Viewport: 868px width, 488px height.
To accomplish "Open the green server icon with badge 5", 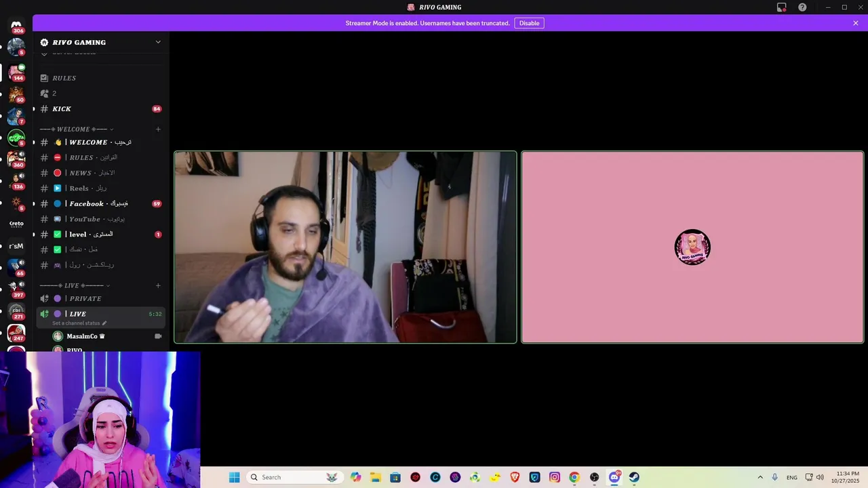I will pos(16,138).
